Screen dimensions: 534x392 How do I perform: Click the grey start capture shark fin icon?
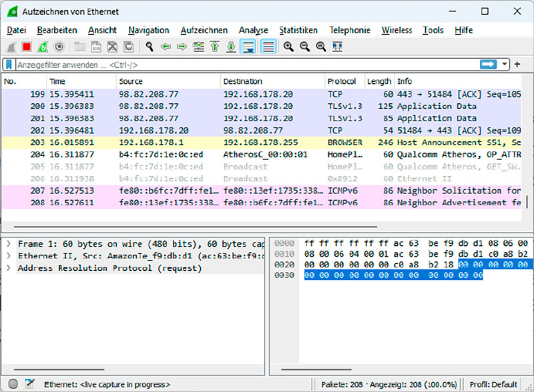[11, 47]
